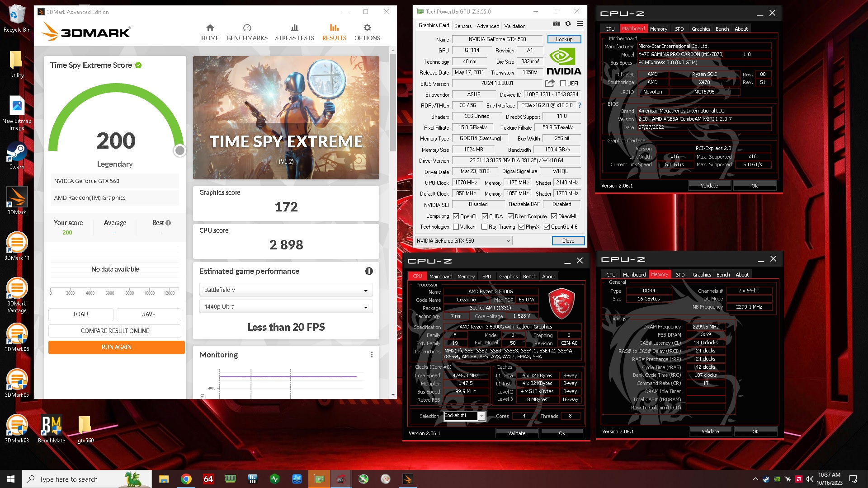Toggle the PhysX checkbox
868x488 pixels.
pos(521,227)
